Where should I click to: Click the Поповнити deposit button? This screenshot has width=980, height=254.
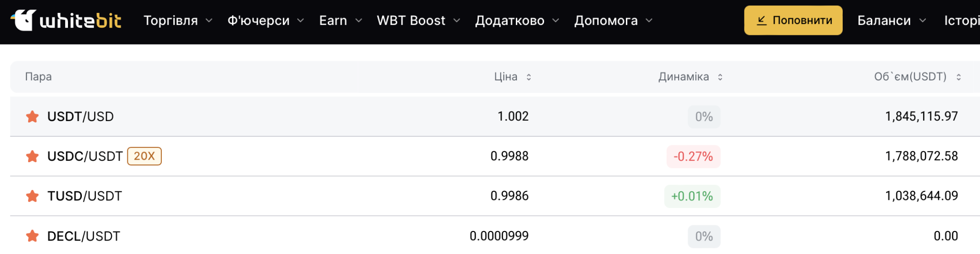793,21
